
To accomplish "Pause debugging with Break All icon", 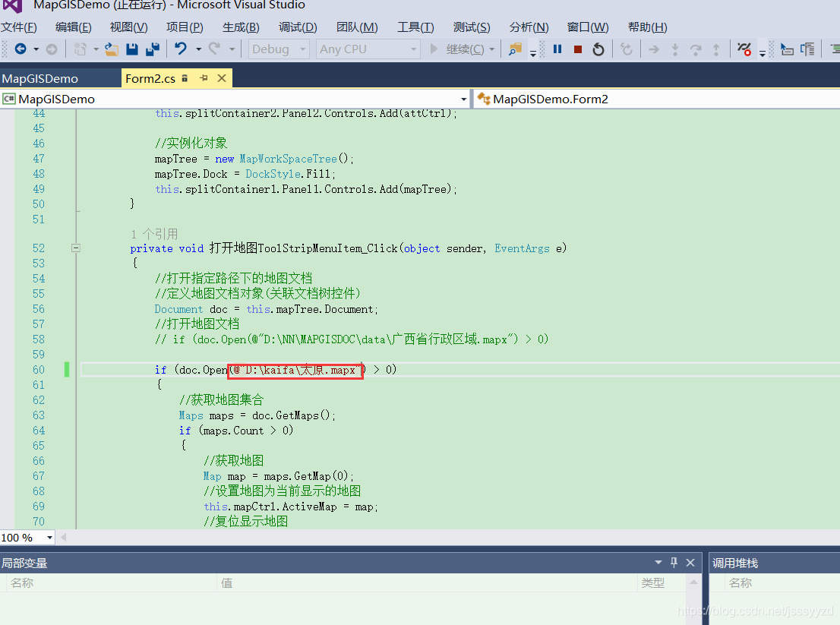I will click(x=557, y=49).
